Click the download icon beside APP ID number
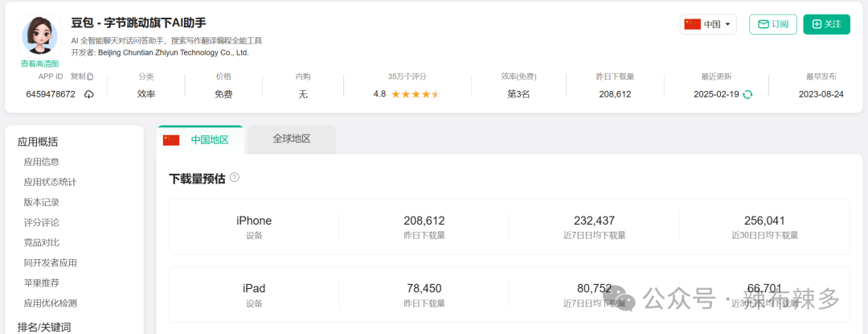 [88, 94]
